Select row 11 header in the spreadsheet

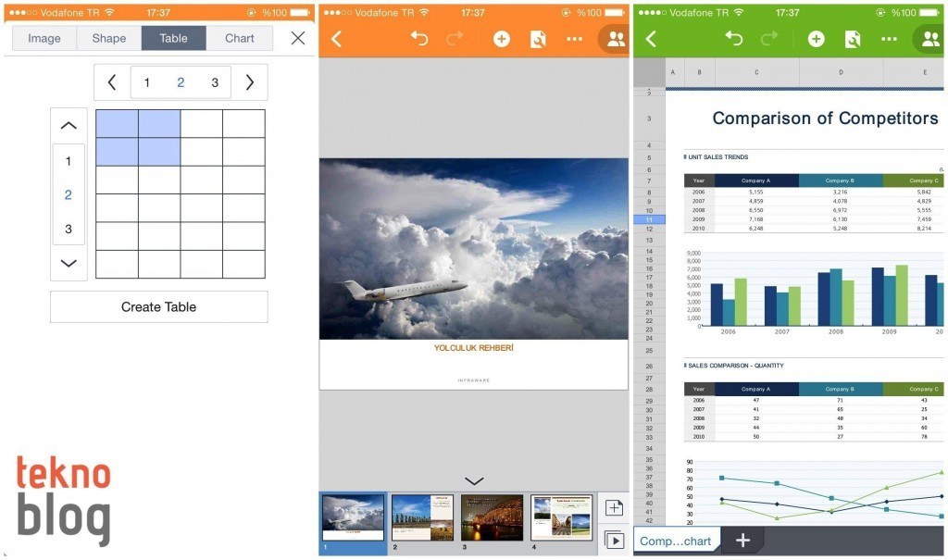pos(649,219)
